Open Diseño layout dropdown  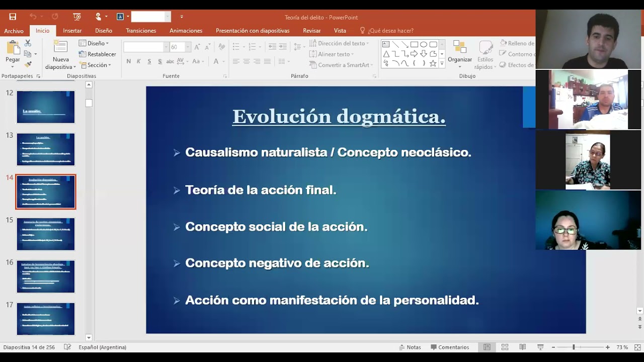tap(94, 43)
